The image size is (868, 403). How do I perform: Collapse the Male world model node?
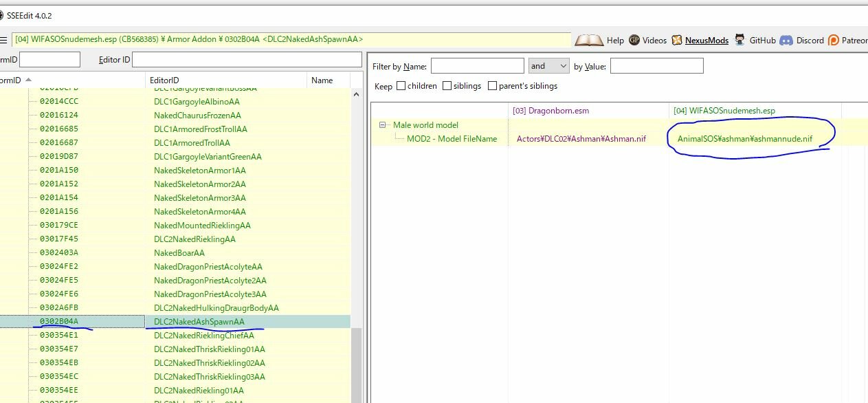click(x=383, y=125)
